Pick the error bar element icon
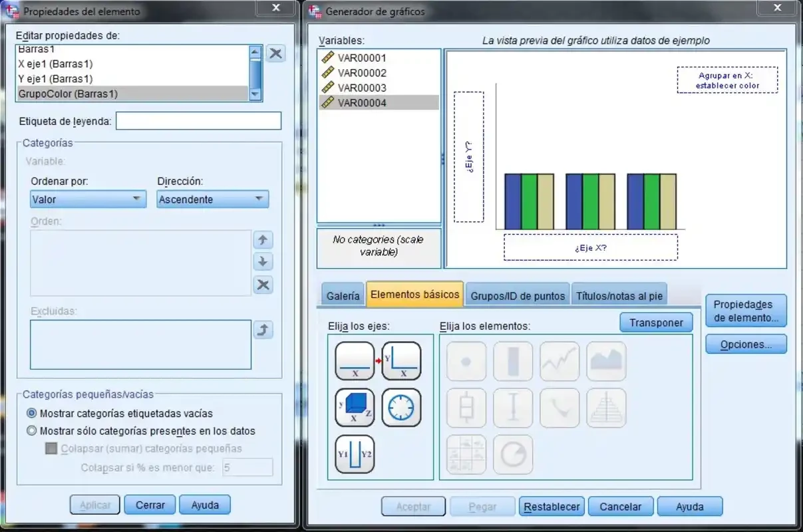The image size is (803, 532). point(513,408)
